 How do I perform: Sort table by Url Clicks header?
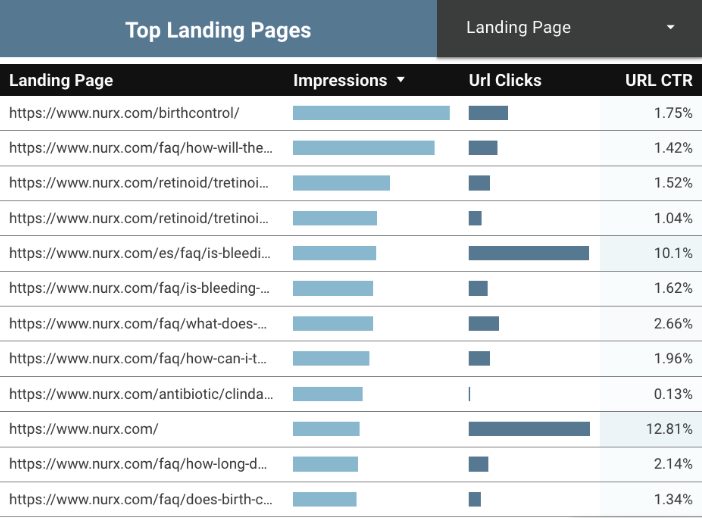click(505, 81)
